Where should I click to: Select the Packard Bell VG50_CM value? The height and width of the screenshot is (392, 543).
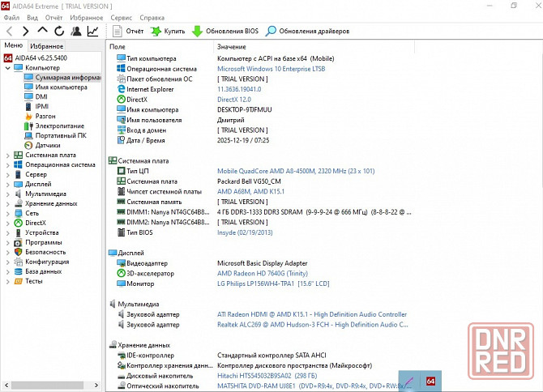point(249,181)
